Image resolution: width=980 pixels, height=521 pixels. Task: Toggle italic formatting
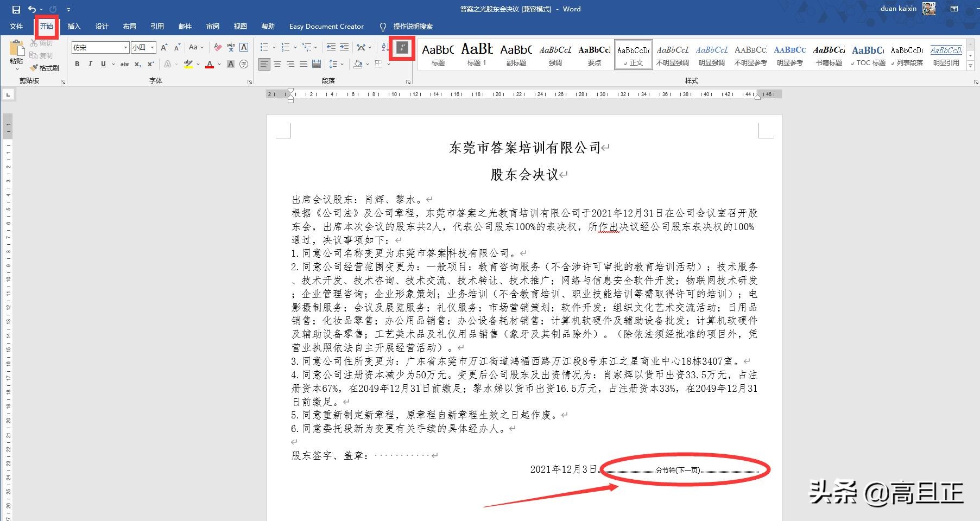90,63
